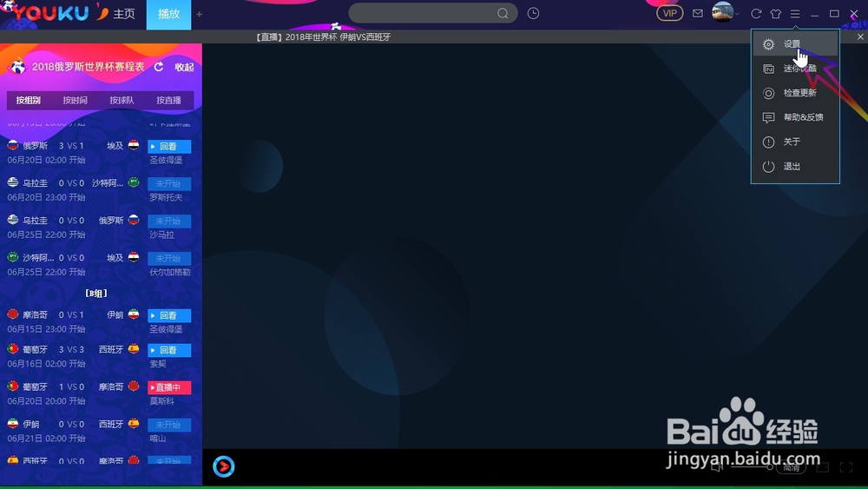Switch to the 播放 playback tab

click(x=169, y=15)
